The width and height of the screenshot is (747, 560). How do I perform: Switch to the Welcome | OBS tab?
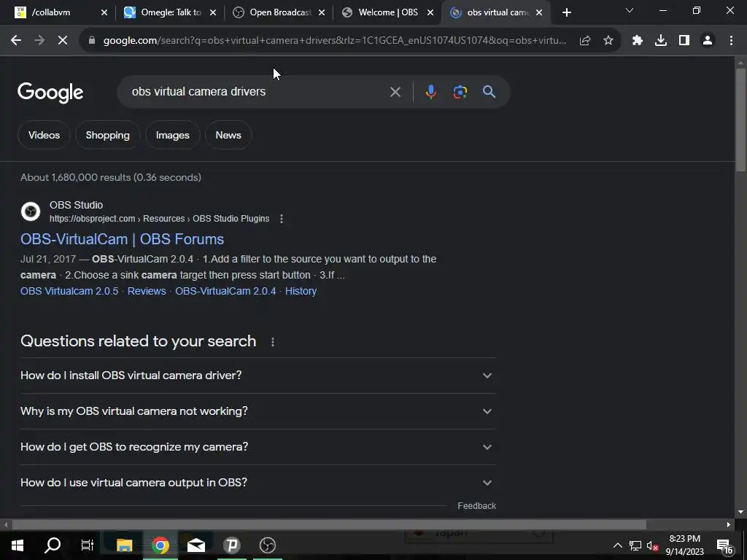[x=388, y=12]
